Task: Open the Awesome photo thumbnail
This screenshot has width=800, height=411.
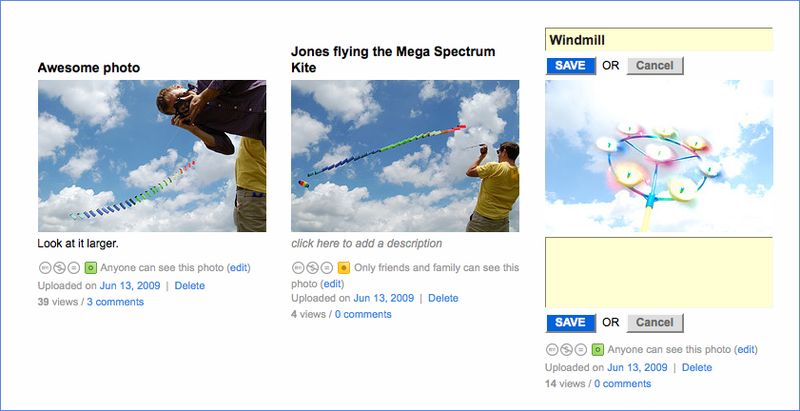Action: click(152, 156)
